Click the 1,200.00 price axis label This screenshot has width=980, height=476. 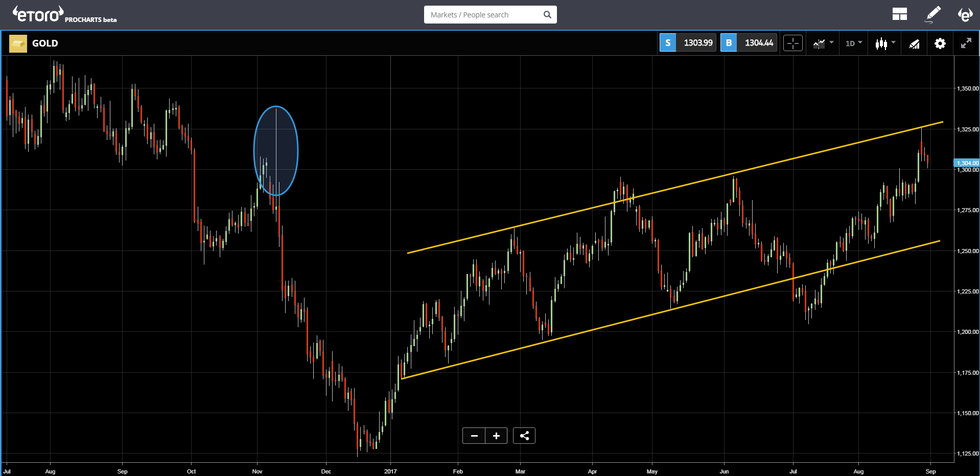point(968,332)
